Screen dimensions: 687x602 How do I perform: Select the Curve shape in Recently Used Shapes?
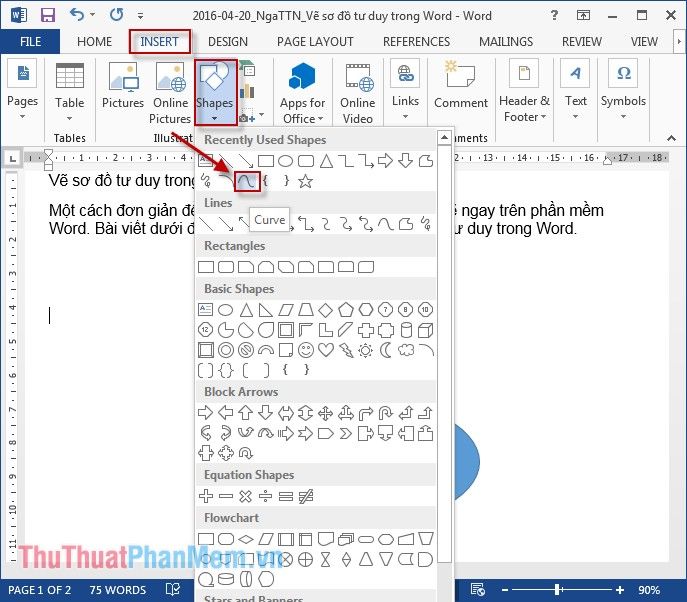pyautogui.click(x=247, y=181)
